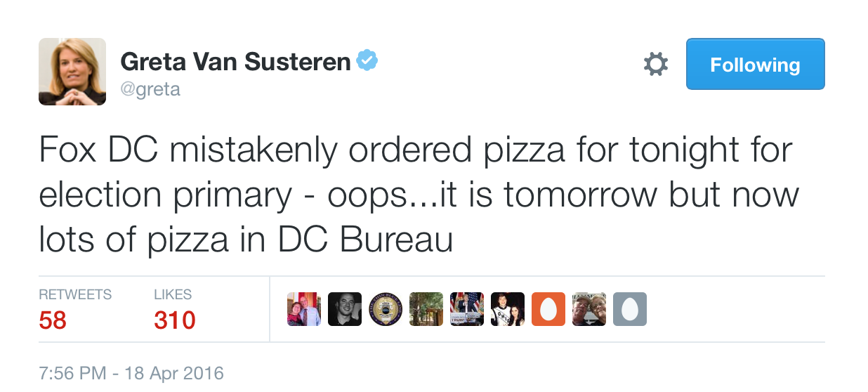The image size is (868, 392).
Task: Open the police badge avatar profile
Action: [386, 309]
